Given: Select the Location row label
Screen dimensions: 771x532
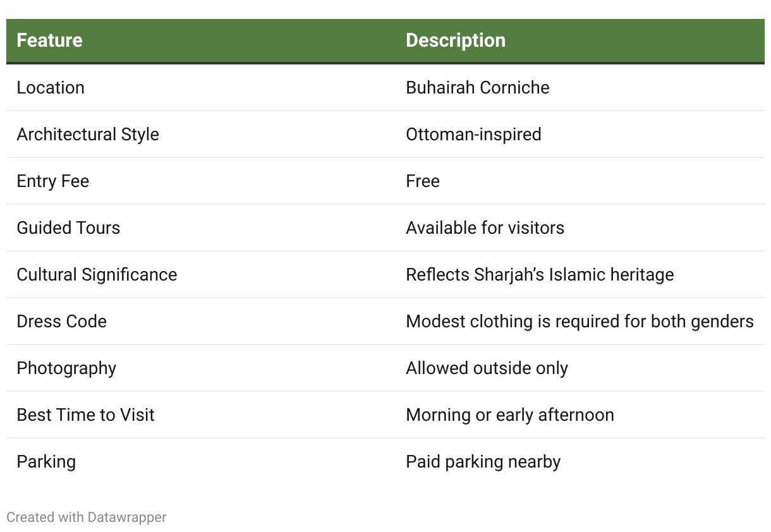Looking at the screenshot, I should pyautogui.click(x=51, y=88).
